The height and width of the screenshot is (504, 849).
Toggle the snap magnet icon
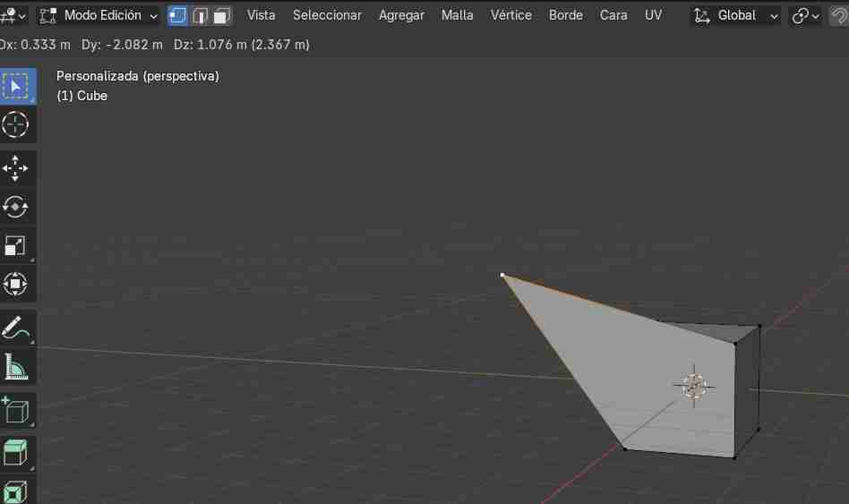[839, 16]
